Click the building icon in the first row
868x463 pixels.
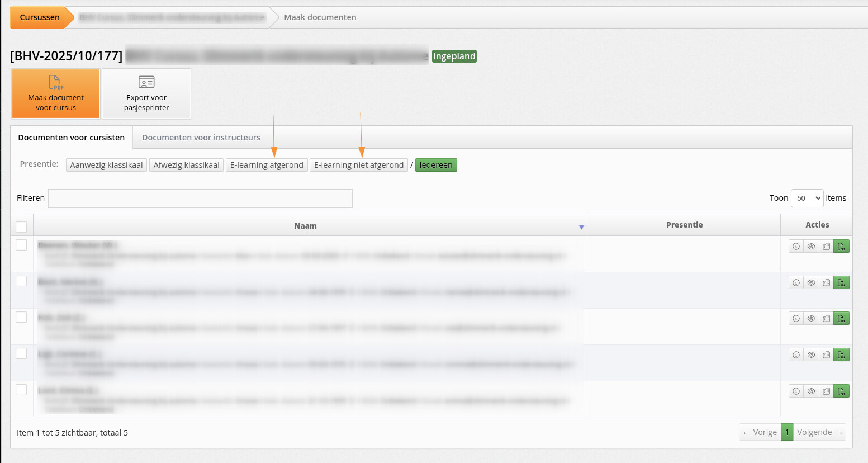826,247
